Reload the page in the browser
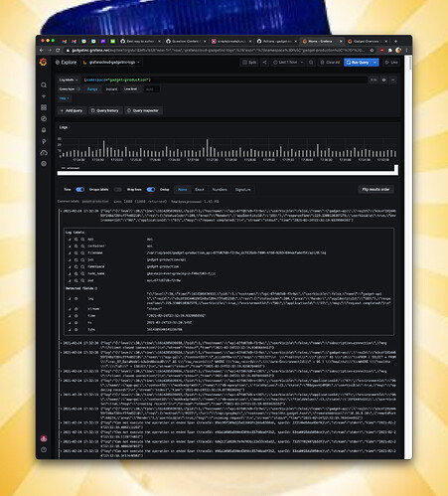The height and width of the screenshot is (496, 448). click(58, 51)
